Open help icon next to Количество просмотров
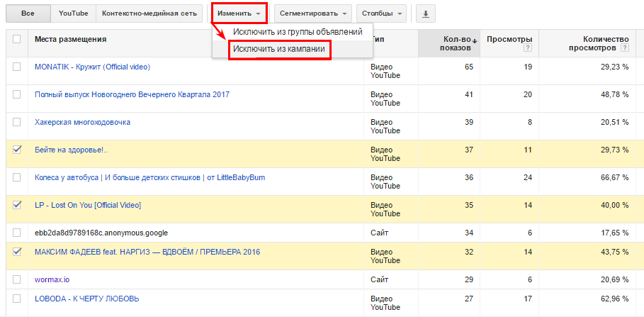 (625, 48)
